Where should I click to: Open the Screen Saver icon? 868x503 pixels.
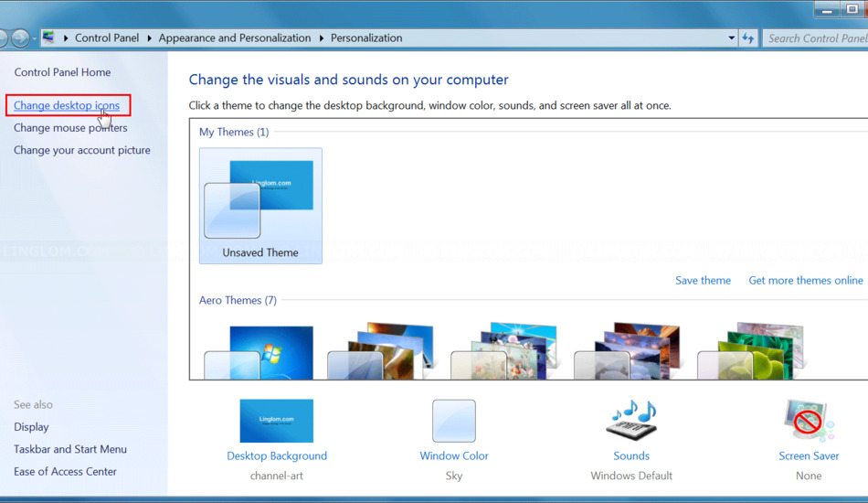pos(808,421)
